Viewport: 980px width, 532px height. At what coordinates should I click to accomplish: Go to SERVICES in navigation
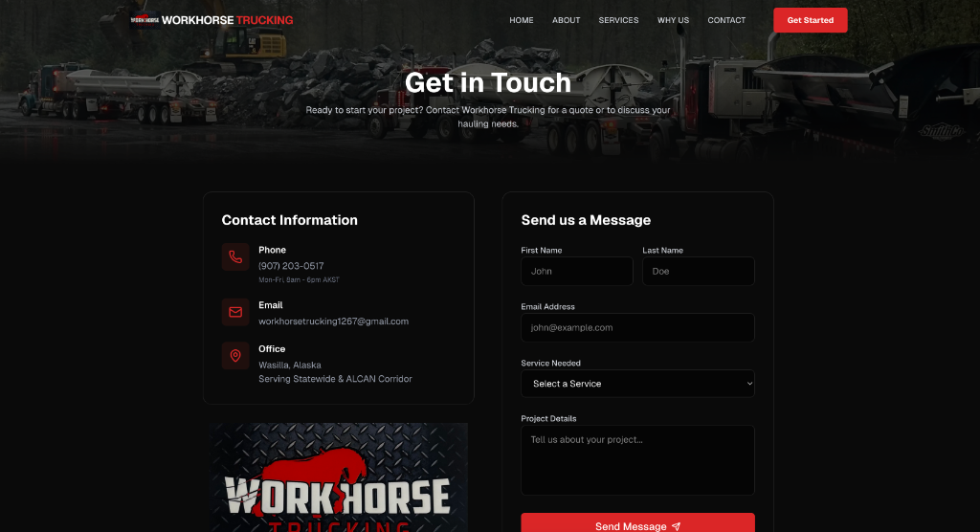[x=619, y=20]
